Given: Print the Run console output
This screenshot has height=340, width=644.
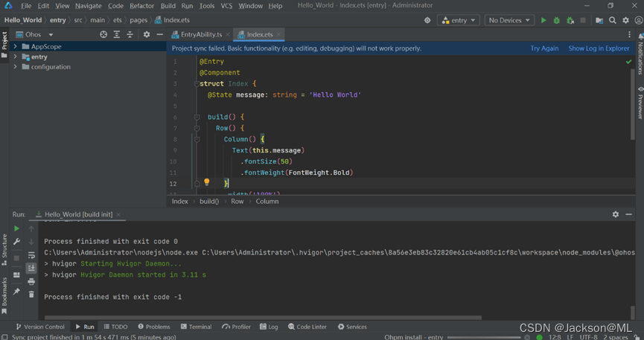Looking at the screenshot, I should pyautogui.click(x=31, y=281).
